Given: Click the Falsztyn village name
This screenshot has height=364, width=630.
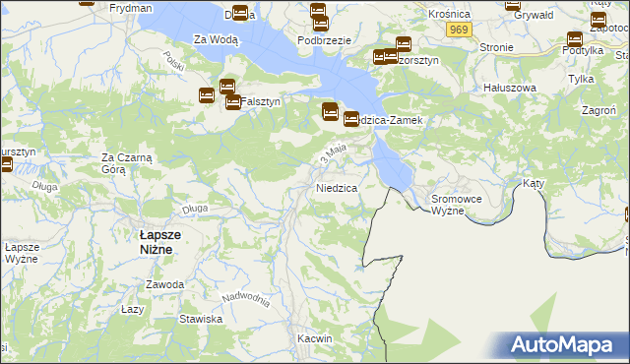Looking at the screenshot, I should point(260,102).
